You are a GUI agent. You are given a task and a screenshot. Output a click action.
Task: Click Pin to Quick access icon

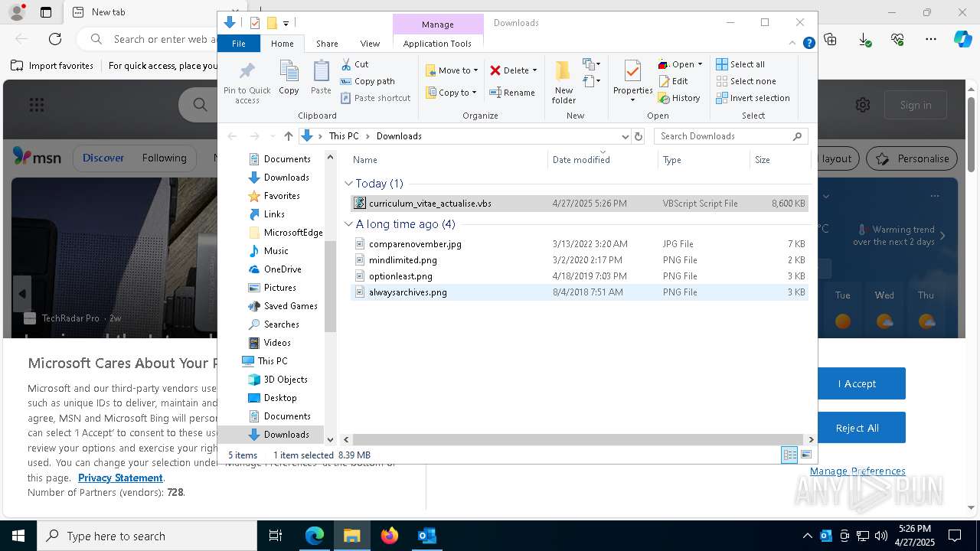click(x=247, y=83)
